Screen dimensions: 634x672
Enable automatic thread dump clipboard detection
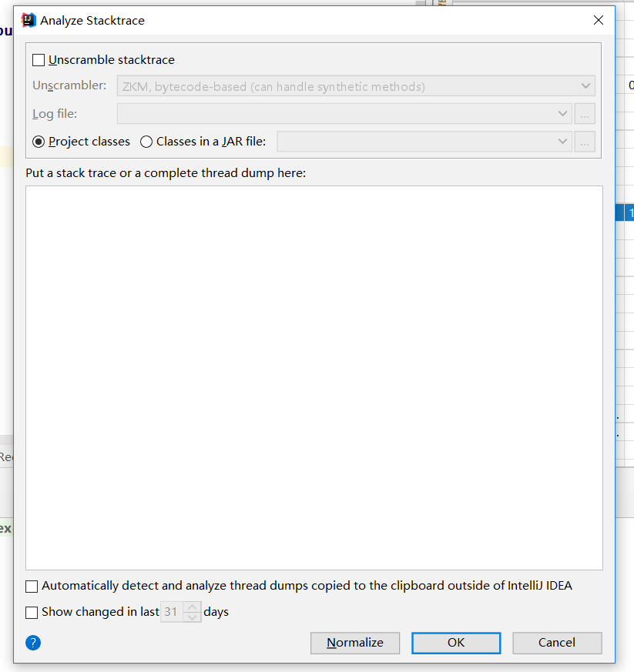[32, 587]
